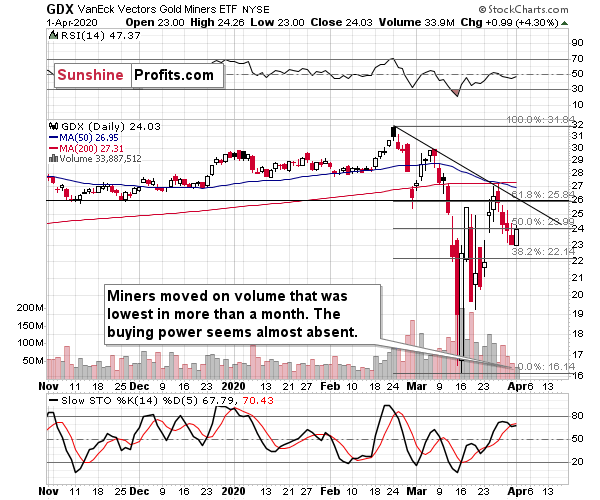600x500 pixels.
Task: Click the RSI(14) indicator icon
Action: [x=53, y=36]
